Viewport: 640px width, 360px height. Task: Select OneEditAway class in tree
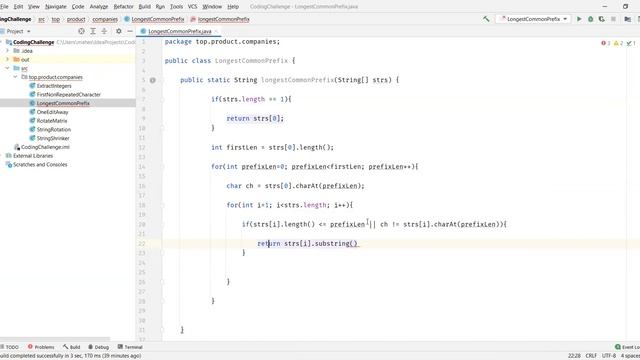[x=52, y=112]
